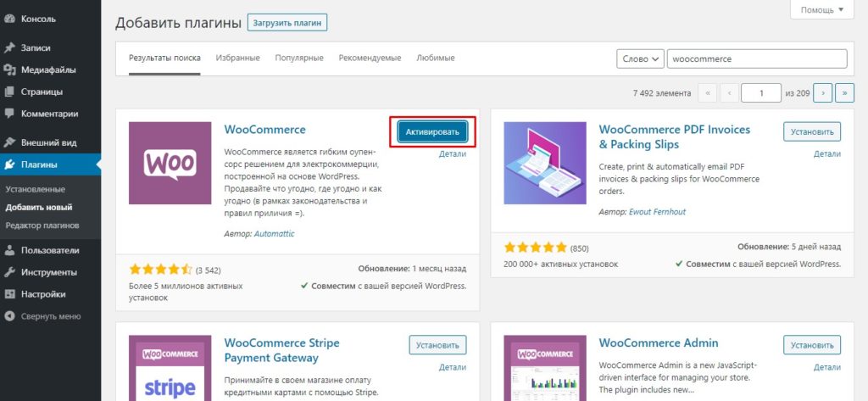868x401 pixels.
Task: Open WooCommerce Admin plugin thumbnail
Action: tap(545, 368)
